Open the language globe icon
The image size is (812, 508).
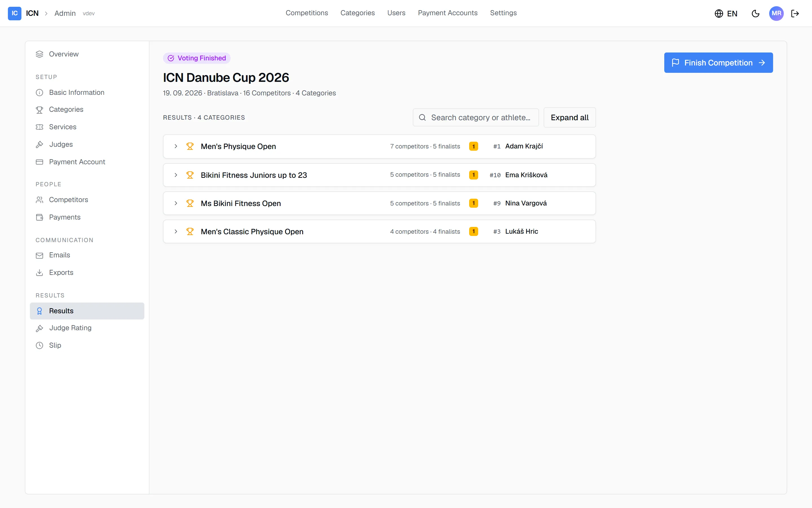719,14
